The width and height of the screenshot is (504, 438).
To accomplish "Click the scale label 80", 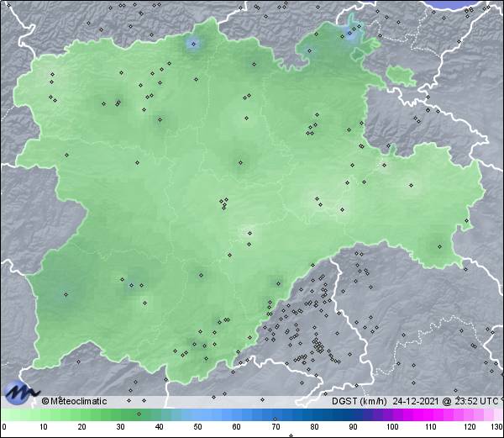I will tap(314, 427).
